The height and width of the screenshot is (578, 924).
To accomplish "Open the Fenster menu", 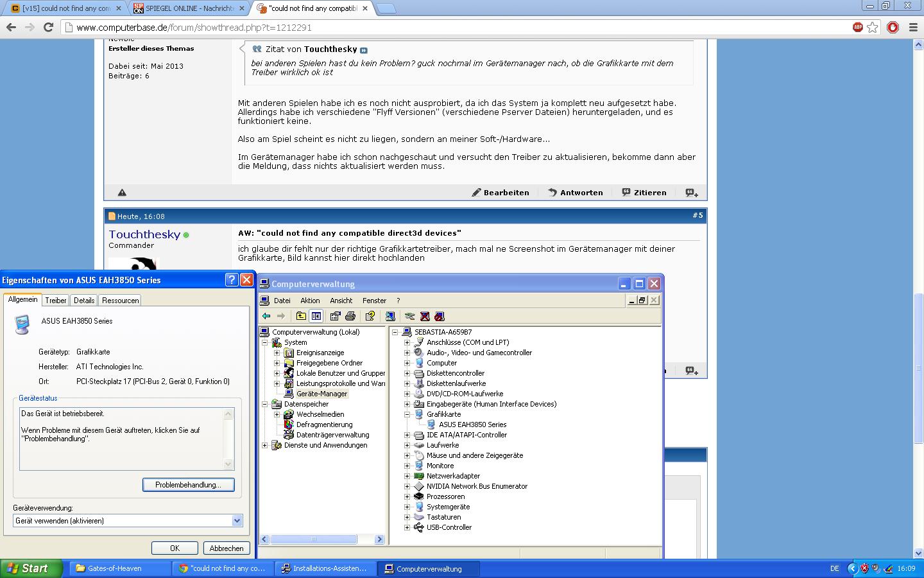I will pos(374,301).
